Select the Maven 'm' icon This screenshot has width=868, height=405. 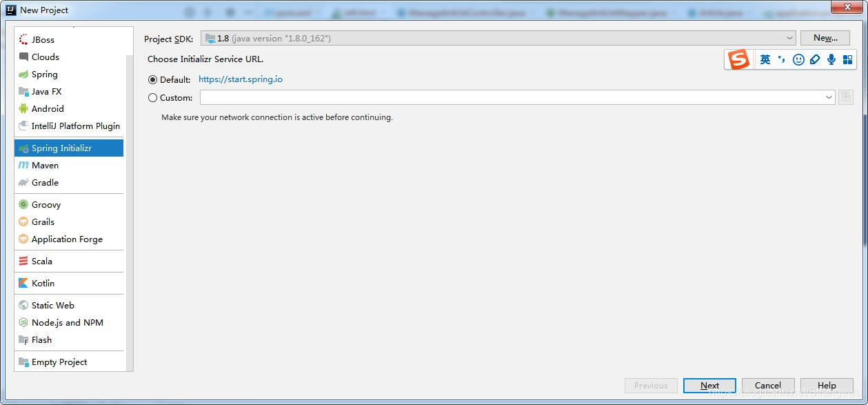23,166
